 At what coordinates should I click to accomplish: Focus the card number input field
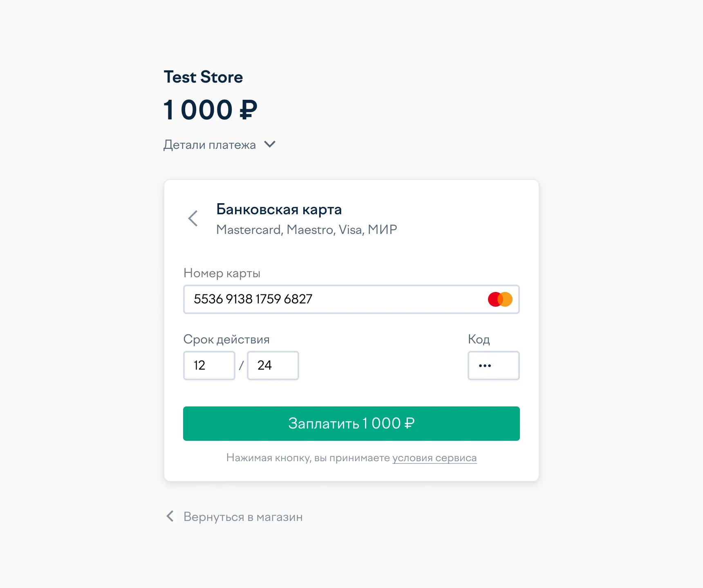coord(335,299)
